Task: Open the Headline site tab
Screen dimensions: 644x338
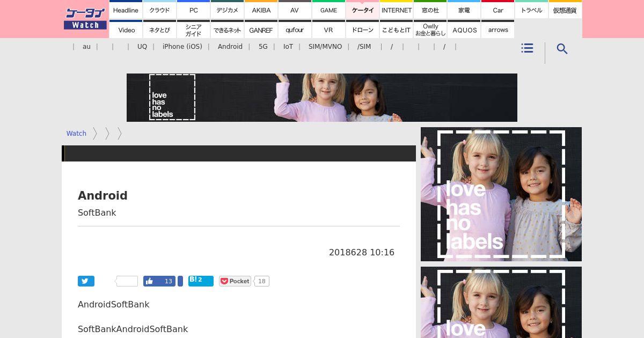Action: (126, 10)
